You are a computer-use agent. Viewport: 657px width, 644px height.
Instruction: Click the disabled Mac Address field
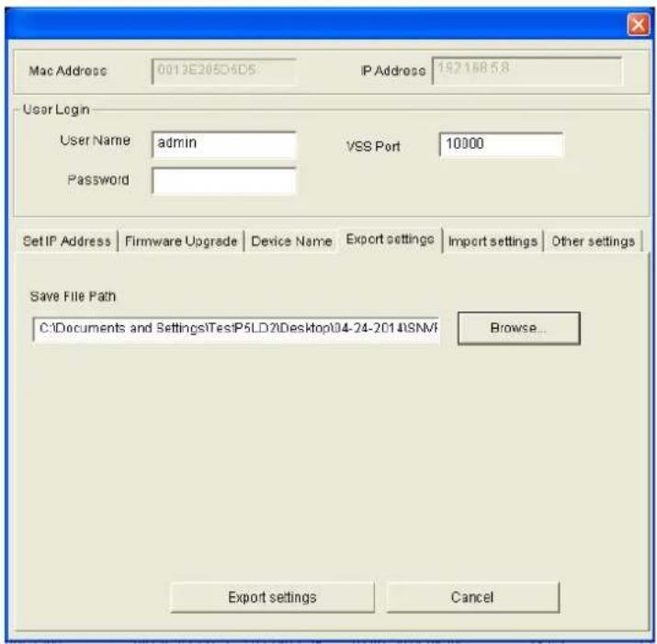pos(224,72)
